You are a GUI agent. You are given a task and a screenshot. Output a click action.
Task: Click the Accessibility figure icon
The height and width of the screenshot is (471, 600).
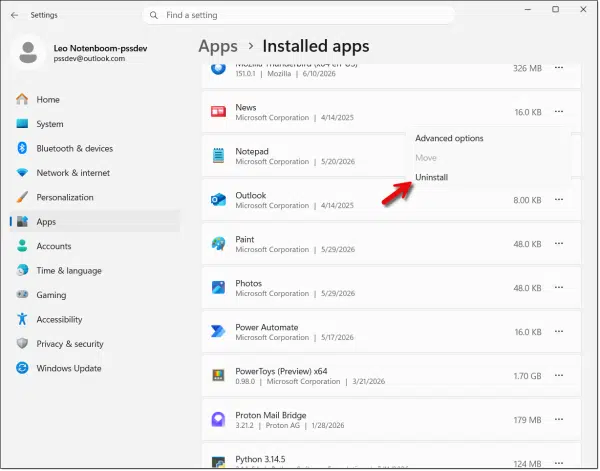[22, 319]
